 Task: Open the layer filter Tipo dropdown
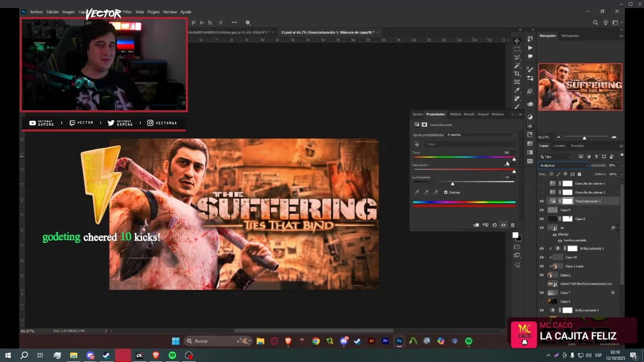click(x=555, y=157)
